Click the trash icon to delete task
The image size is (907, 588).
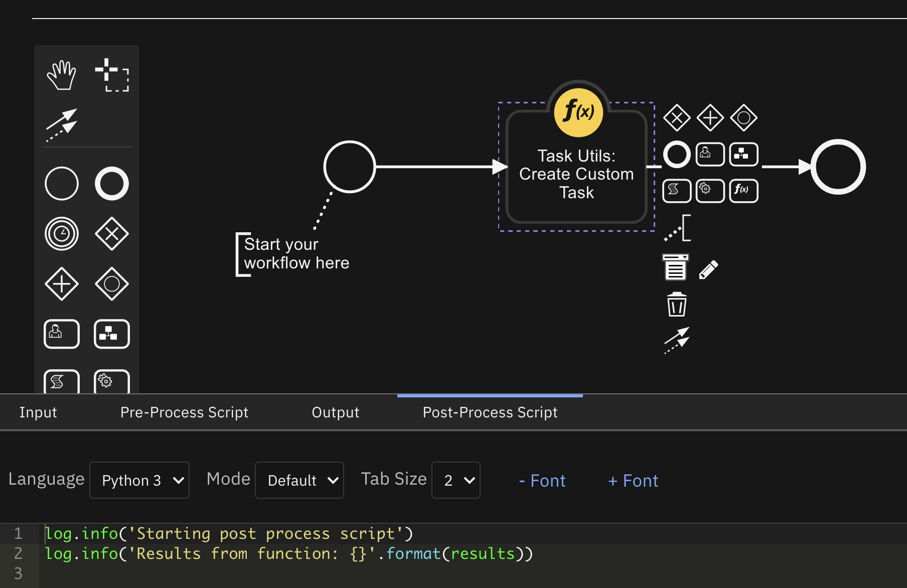click(x=676, y=305)
